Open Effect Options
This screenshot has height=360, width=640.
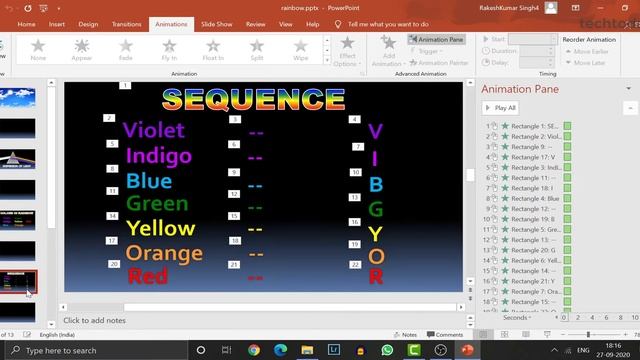[x=347, y=51]
